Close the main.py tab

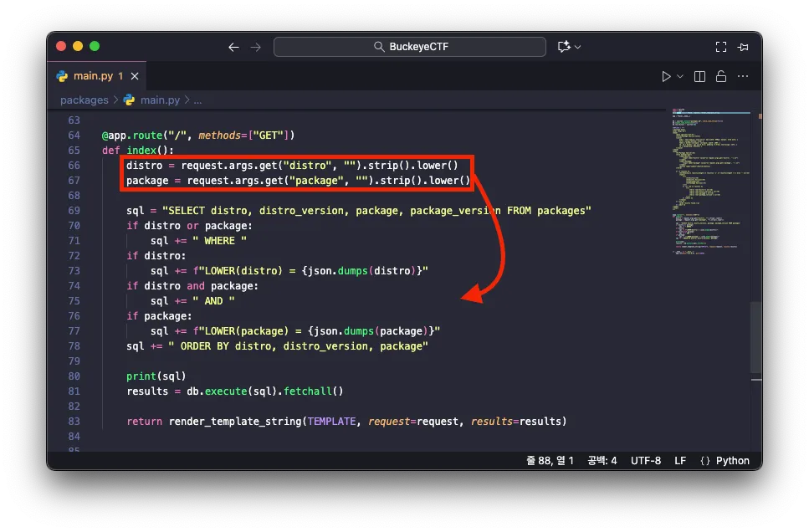point(135,76)
